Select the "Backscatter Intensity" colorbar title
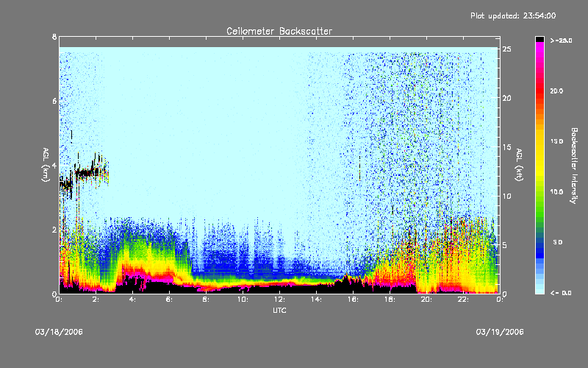 coord(574,166)
